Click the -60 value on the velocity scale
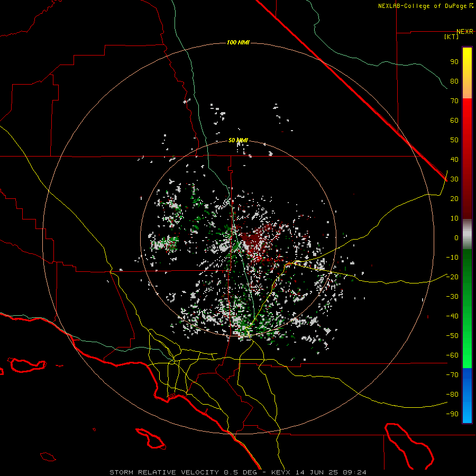The image size is (476, 476). click(452, 355)
